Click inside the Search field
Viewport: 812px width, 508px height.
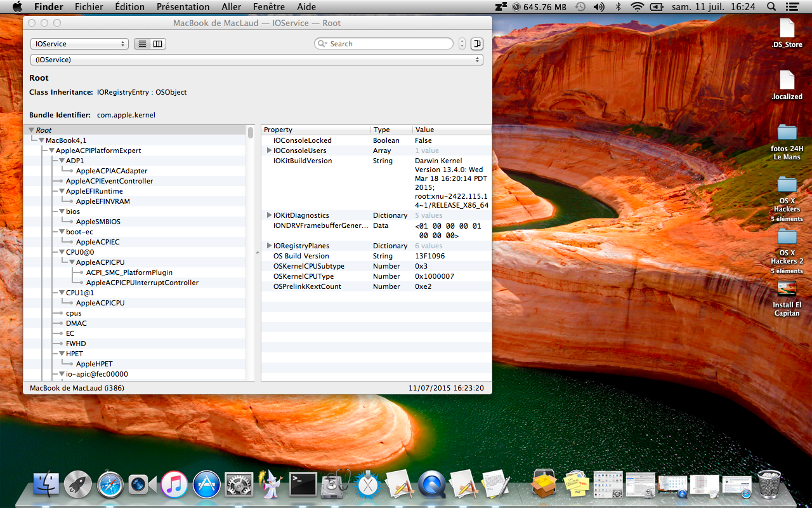384,44
